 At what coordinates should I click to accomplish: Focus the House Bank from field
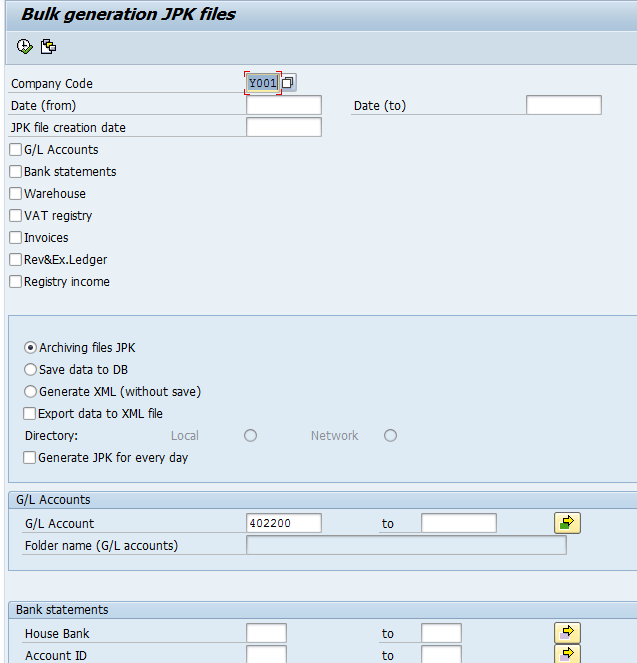266,633
